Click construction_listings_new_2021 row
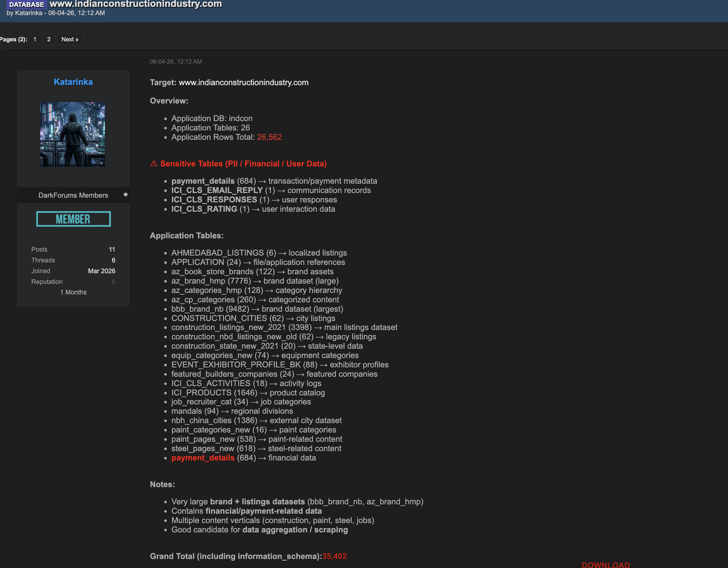The image size is (728, 568). (284, 327)
